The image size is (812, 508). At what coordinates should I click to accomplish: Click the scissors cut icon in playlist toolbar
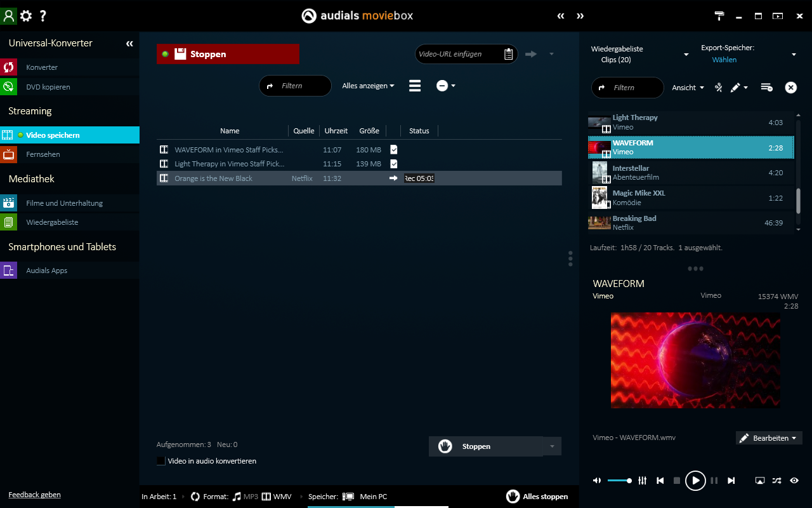click(719, 88)
